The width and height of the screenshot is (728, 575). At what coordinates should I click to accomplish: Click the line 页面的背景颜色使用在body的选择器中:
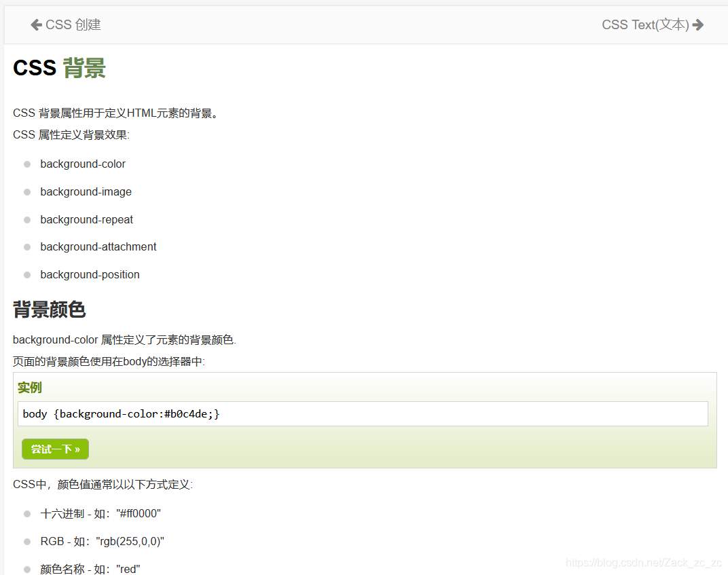coord(109,362)
